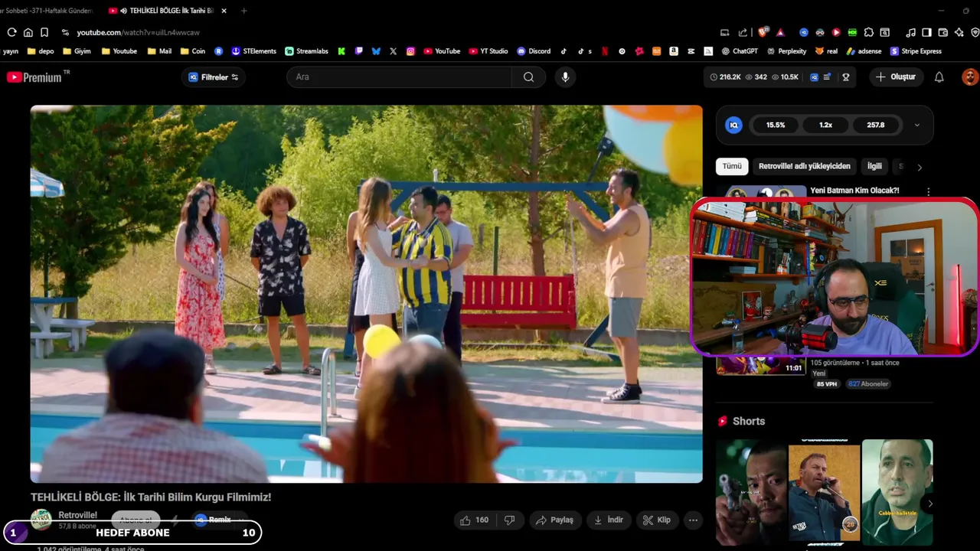The height and width of the screenshot is (551, 980).
Task: Open the Mail bookmarks folder
Action: [159, 51]
